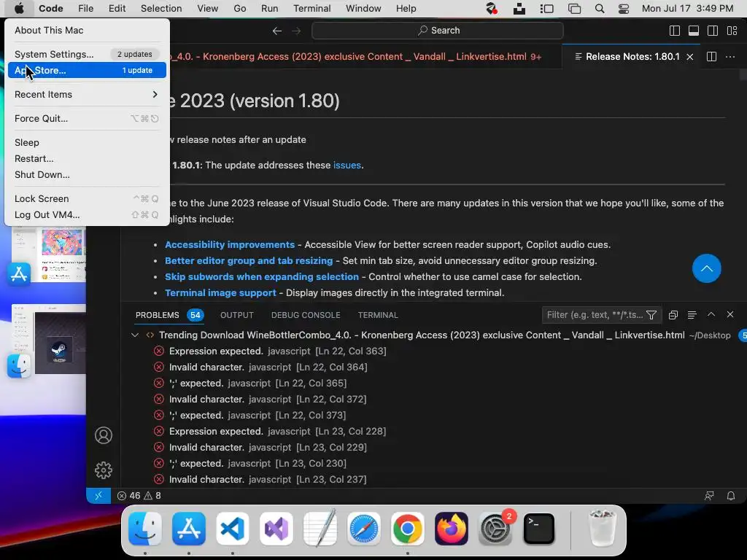Open the Terminal image support link
Image resolution: width=747 pixels, height=560 pixels.
coord(220,293)
